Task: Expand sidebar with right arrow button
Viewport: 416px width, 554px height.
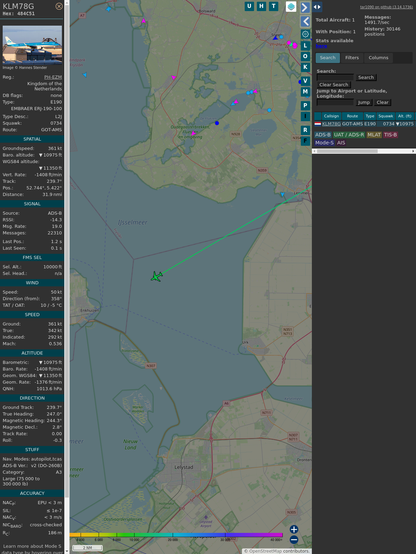Action: coord(305,7)
